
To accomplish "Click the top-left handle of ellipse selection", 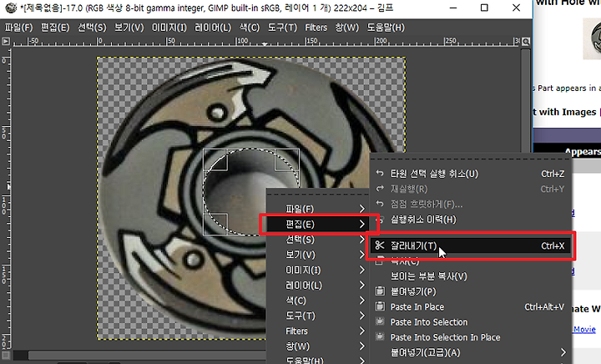I will pyautogui.click(x=215, y=159).
